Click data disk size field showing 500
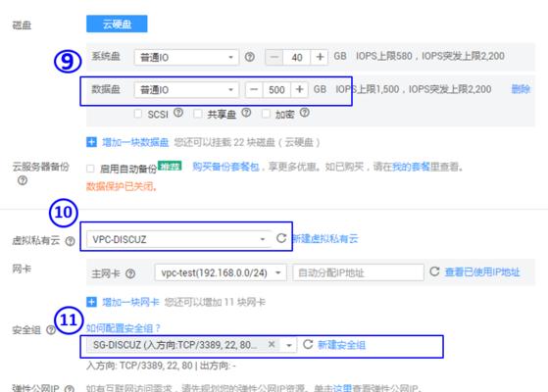Viewport: 548px width, 392px height. point(276,90)
